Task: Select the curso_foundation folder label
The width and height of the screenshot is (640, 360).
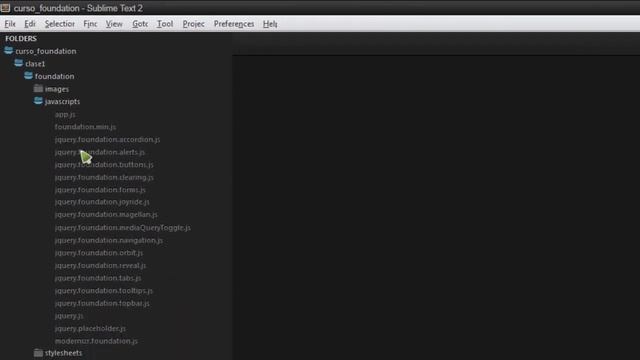Action: click(46, 51)
